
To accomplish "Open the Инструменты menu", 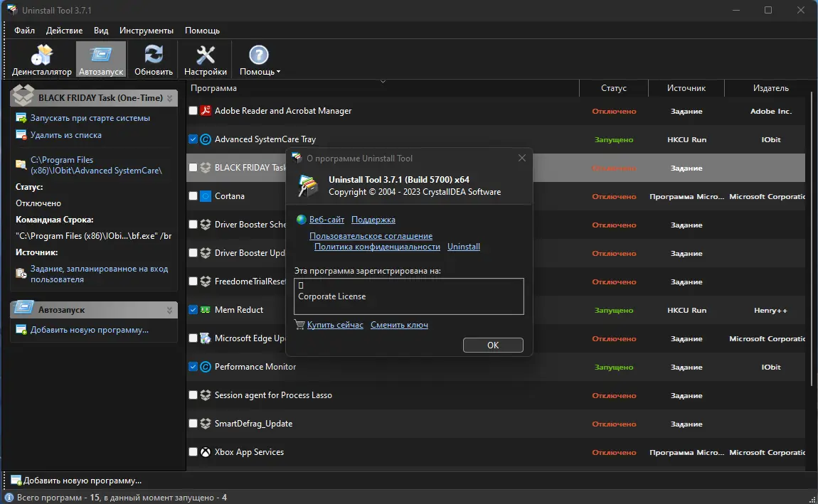I will (147, 31).
